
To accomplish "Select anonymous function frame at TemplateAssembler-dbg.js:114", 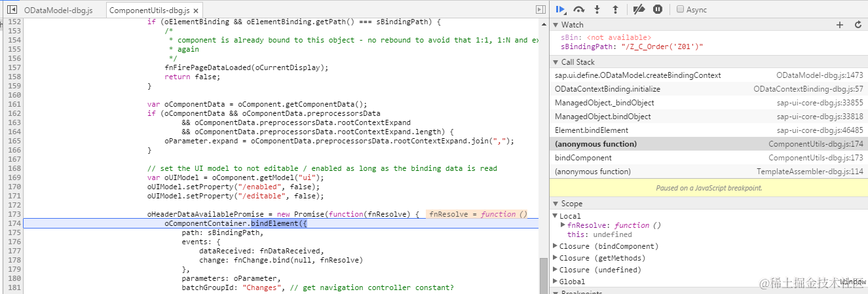I will click(709, 172).
